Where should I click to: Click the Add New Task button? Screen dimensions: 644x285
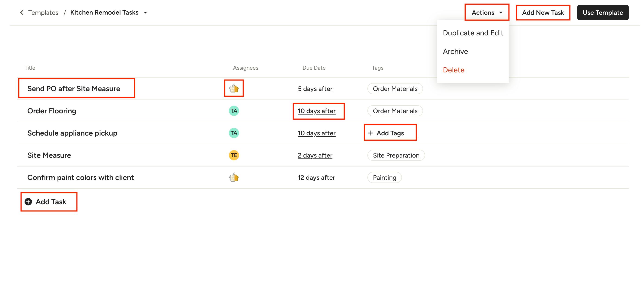[x=543, y=12]
